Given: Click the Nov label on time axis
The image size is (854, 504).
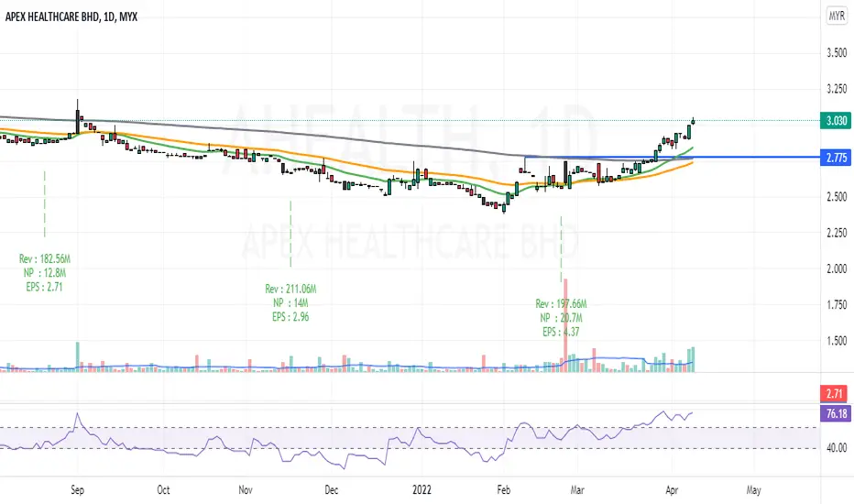Looking at the screenshot, I should (246, 490).
